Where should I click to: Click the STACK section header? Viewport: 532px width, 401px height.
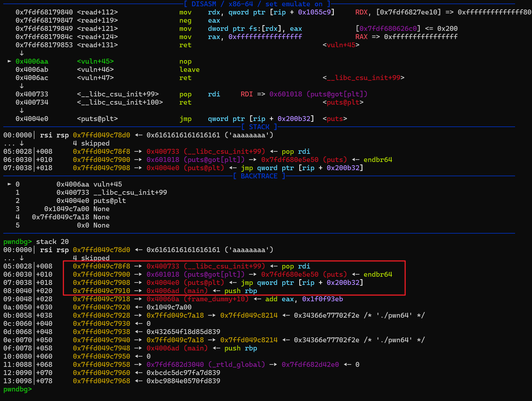point(259,127)
